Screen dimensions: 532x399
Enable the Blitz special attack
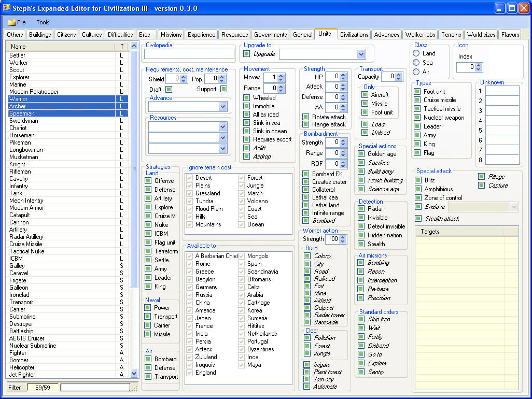tap(418, 180)
